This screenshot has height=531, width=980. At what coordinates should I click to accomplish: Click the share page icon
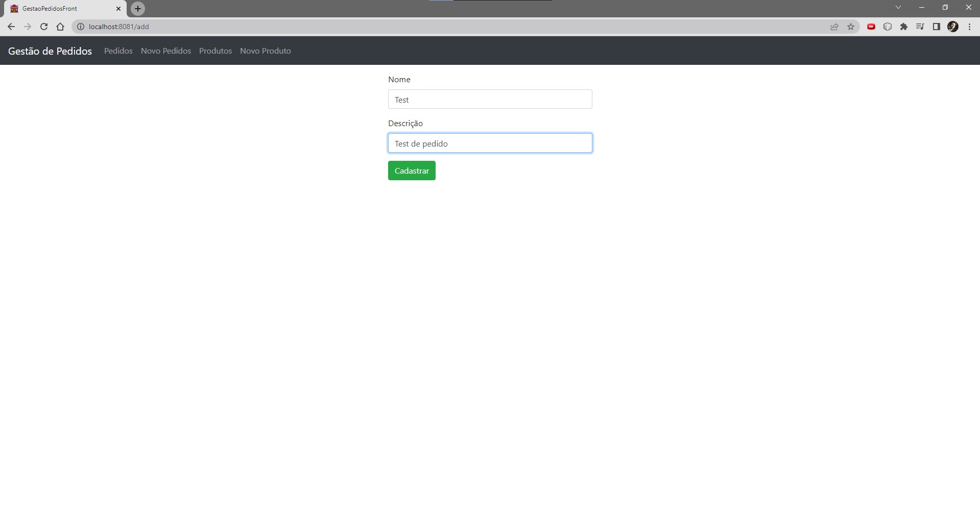[834, 27]
